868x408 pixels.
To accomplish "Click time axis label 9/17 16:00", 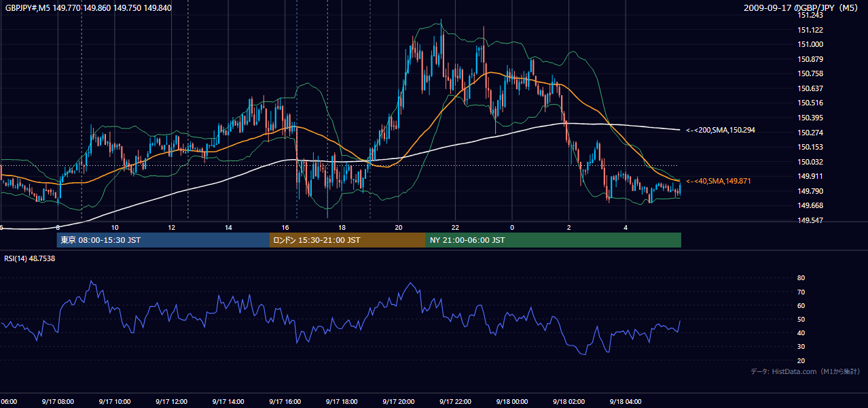I will click(285, 401).
